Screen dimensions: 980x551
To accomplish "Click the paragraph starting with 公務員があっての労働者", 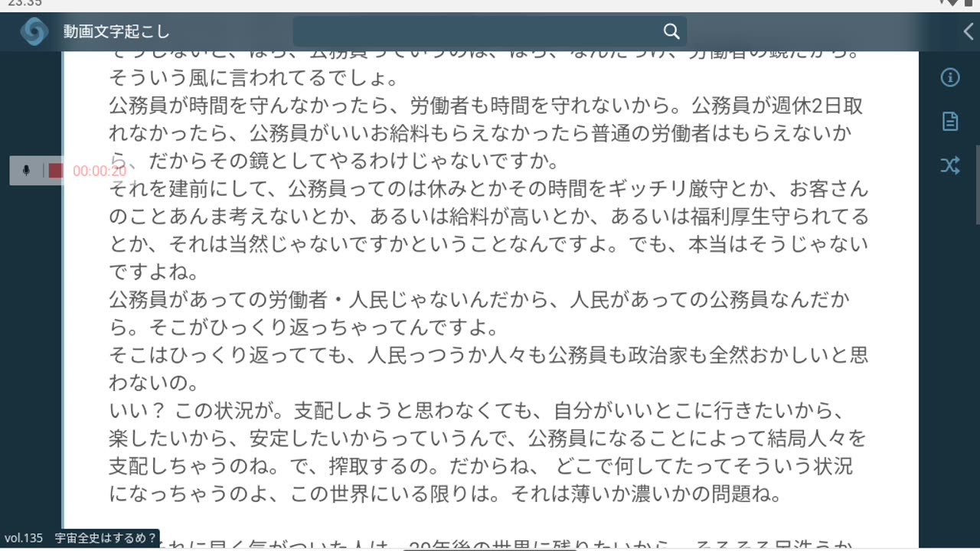I will 479,313.
